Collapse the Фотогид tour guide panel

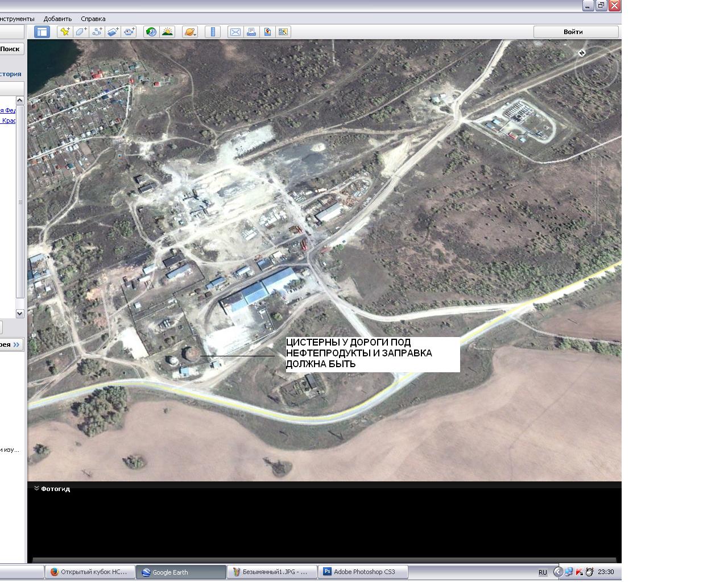[36, 488]
